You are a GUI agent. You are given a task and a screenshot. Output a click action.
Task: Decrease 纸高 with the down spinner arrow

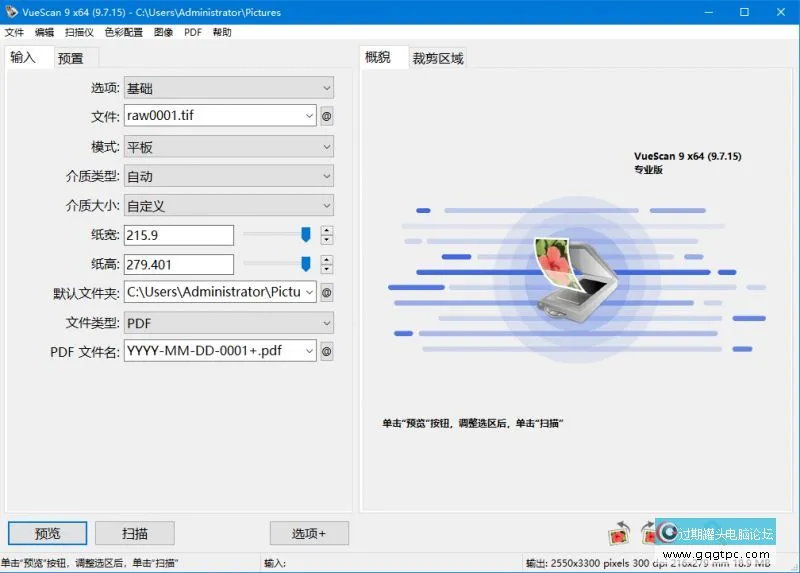tap(327, 269)
